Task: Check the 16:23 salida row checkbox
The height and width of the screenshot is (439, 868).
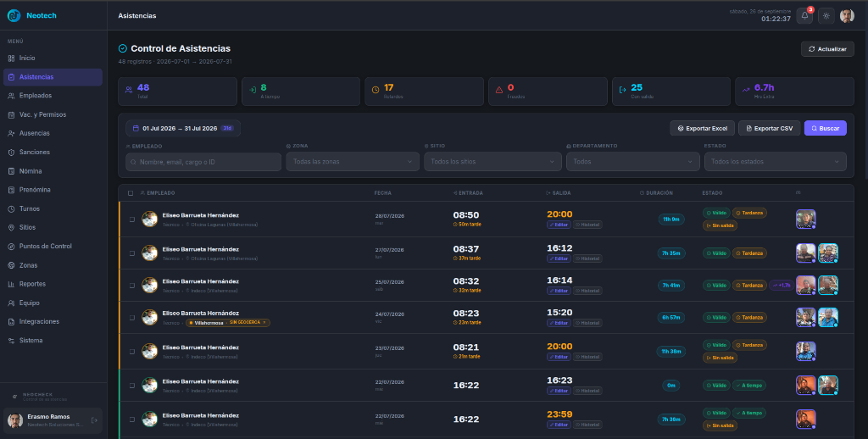Action: [x=131, y=386]
